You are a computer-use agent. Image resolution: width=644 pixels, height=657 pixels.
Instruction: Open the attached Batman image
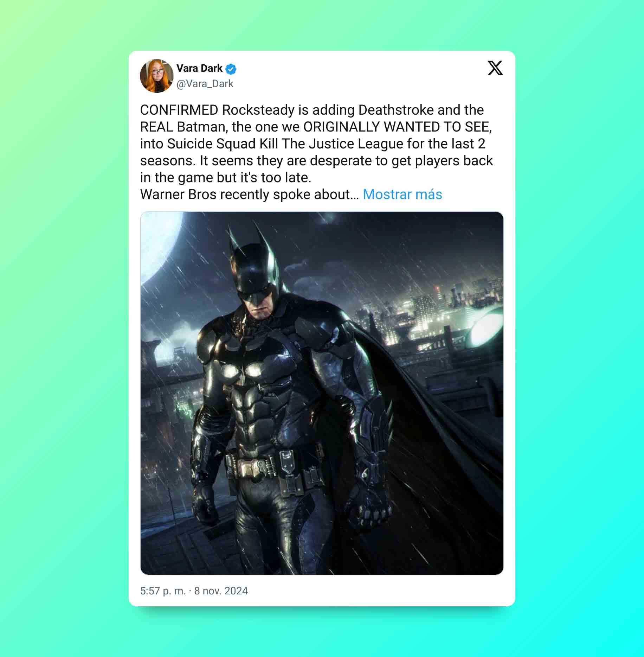[322, 393]
